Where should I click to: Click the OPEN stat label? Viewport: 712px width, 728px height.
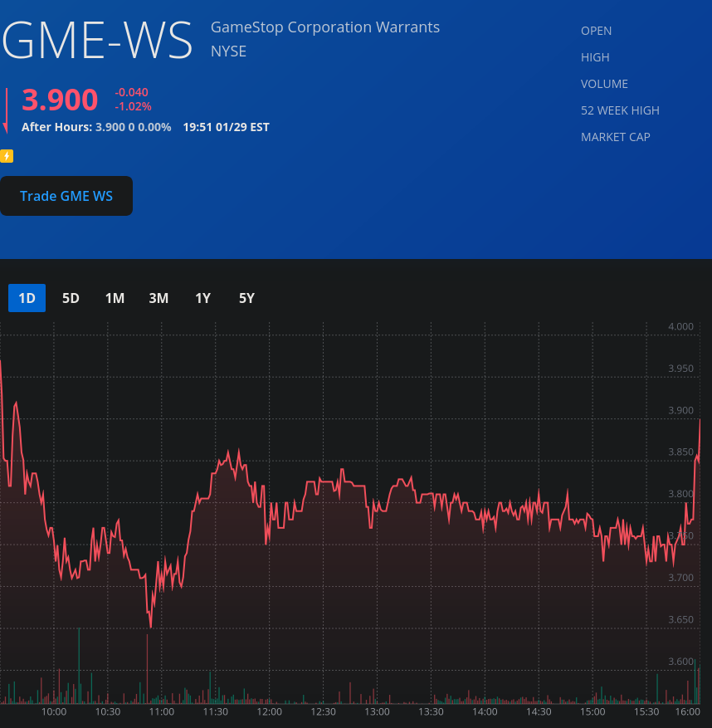pyautogui.click(x=596, y=31)
